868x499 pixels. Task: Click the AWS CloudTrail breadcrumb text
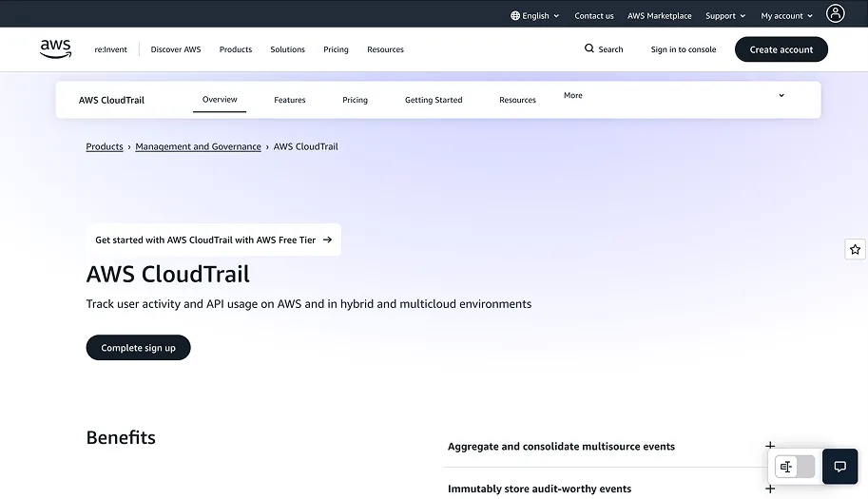[x=305, y=146]
